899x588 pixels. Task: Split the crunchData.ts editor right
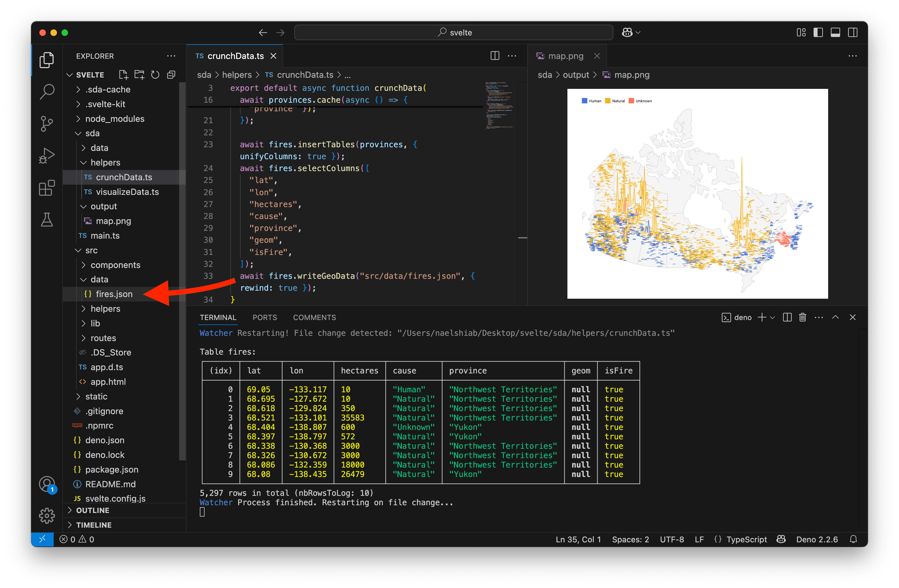tap(495, 56)
